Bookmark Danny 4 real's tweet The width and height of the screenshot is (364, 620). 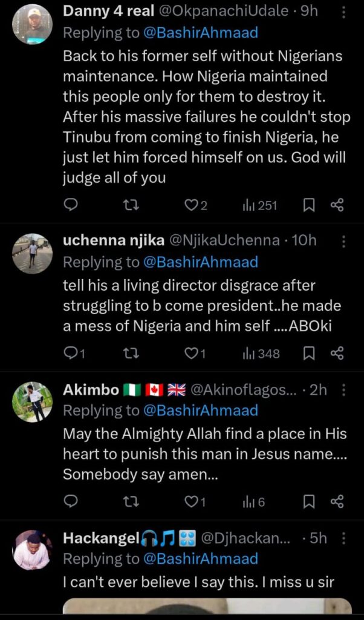[308, 205]
